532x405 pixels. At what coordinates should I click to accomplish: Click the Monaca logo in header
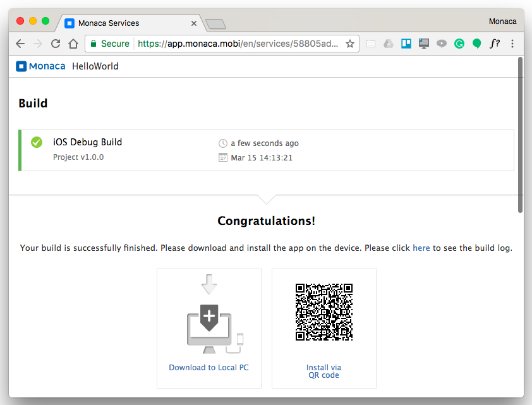(x=40, y=66)
